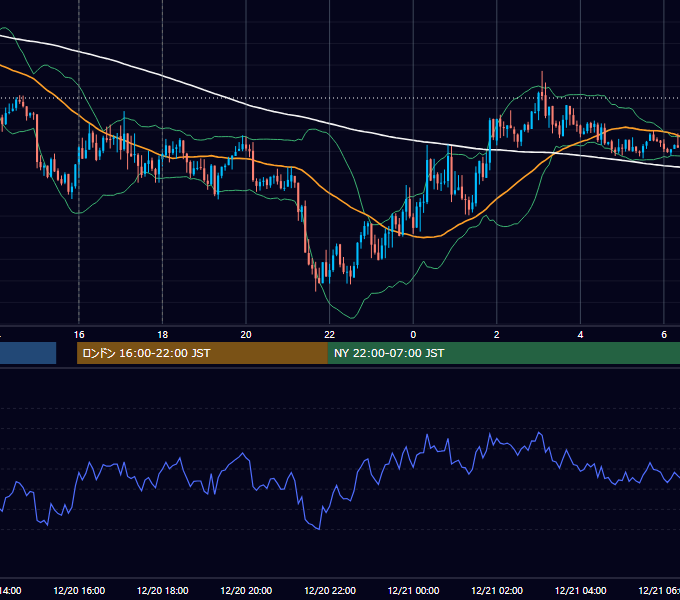Click the 12/20 20:00 time label
680x600 pixels.
click(x=246, y=590)
